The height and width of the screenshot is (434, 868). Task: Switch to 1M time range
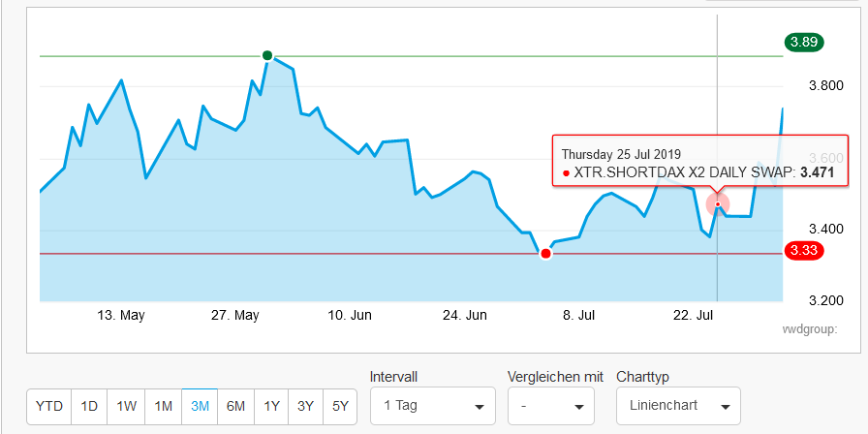(x=163, y=407)
